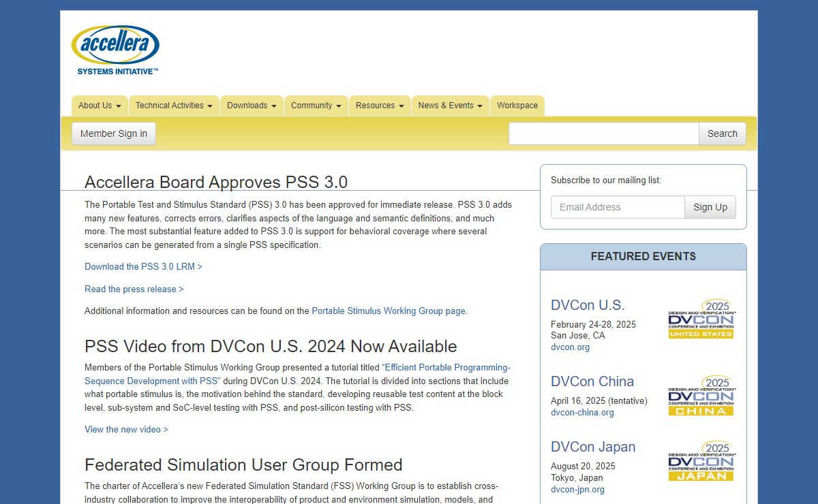Screen dimensions: 818x504
Task: Click the San Jose, CA location text
Action: (578, 335)
